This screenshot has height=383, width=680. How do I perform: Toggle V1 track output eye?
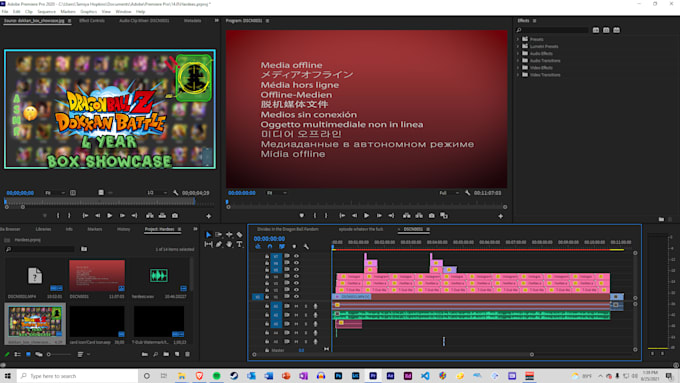(x=296, y=297)
